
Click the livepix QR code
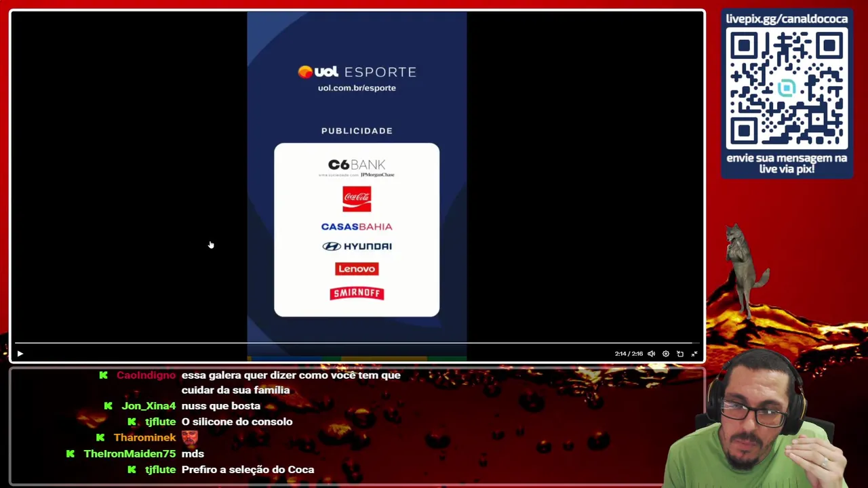[x=787, y=89]
